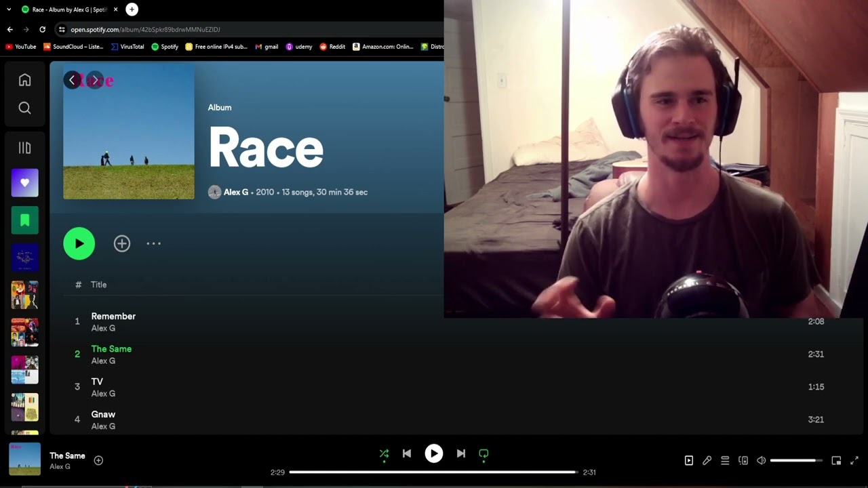This screenshot has width=868, height=488.
Task: Select the Race - Album by Alex G tab
Action: coord(70,9)
